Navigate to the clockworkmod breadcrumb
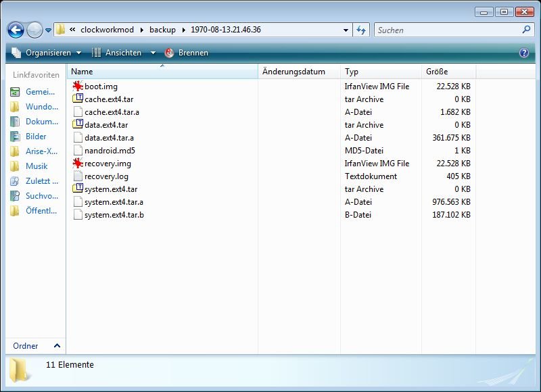 click(107, 30)
